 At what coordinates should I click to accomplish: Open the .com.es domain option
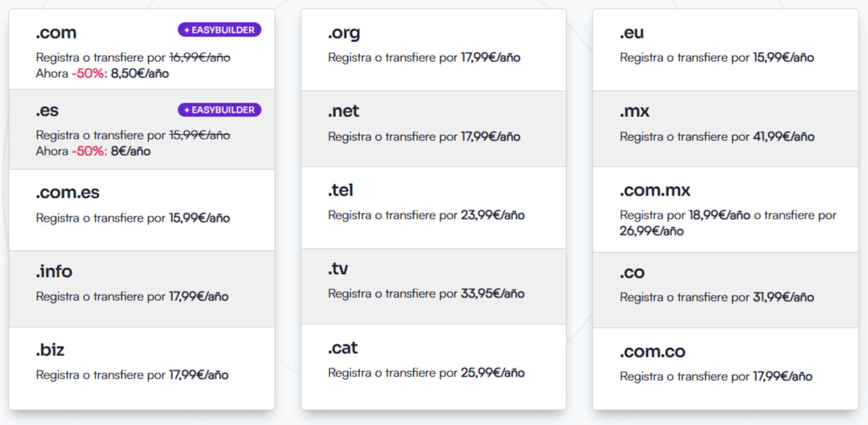68,193
